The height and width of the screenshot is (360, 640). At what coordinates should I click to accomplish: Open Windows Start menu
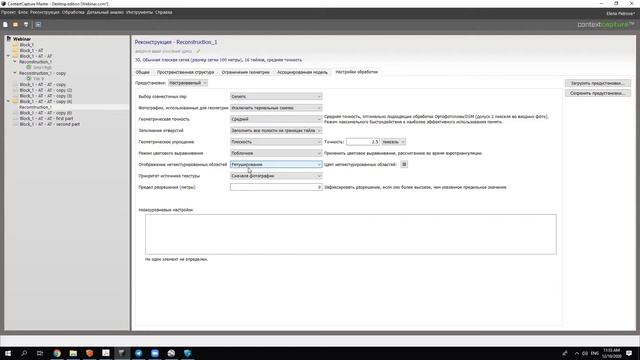point(8,353)
